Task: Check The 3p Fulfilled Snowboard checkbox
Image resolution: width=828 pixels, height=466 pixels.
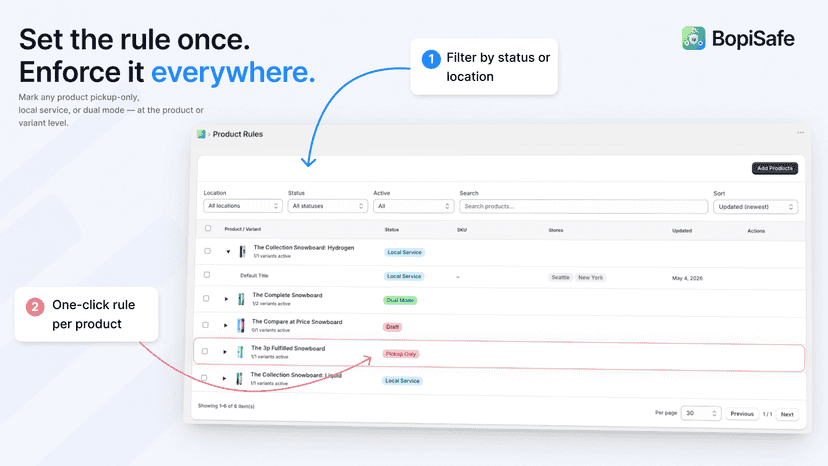Action: click(205, 351)
